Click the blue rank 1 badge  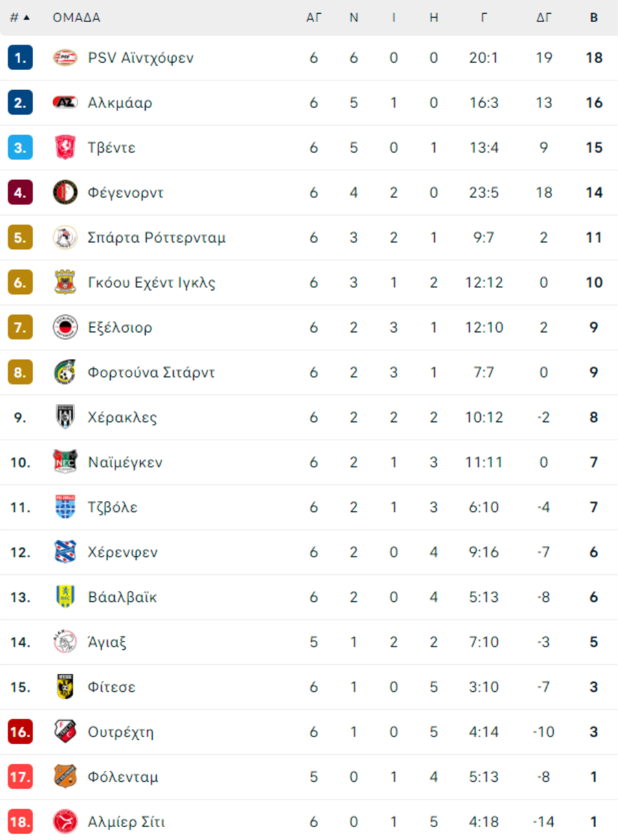[x=20, y=58]
